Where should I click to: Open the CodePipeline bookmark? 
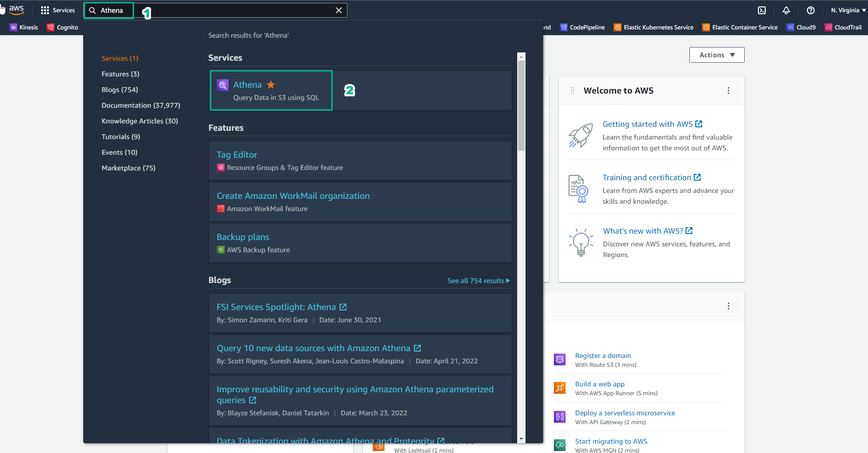(582, 27)
